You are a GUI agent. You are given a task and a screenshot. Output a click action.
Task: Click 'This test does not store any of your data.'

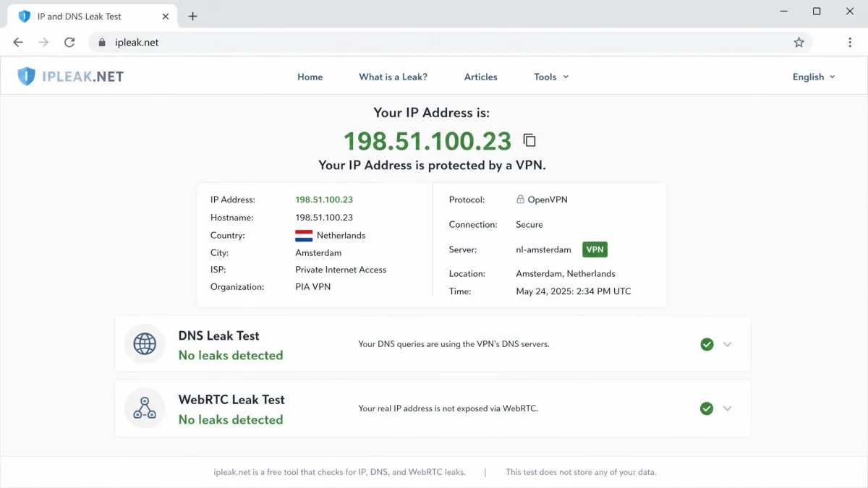coord(581,472)
